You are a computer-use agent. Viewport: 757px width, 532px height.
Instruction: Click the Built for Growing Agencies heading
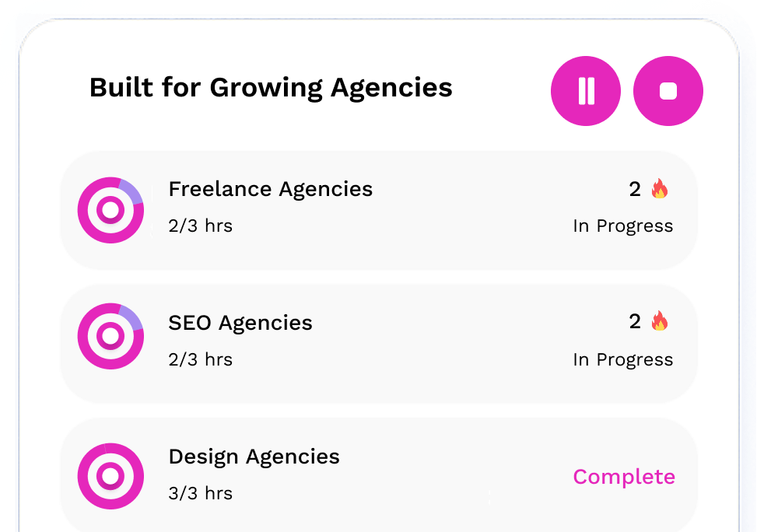(271, 87)
